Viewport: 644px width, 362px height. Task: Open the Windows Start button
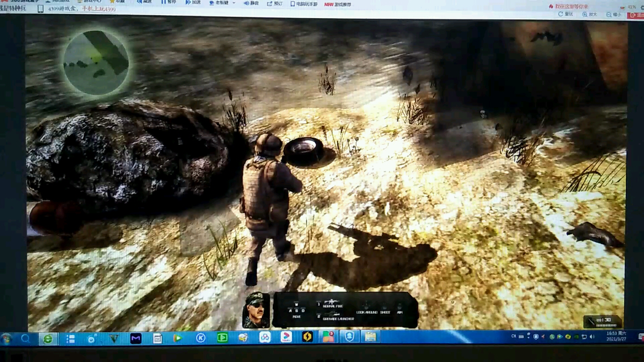click(6, 339)
